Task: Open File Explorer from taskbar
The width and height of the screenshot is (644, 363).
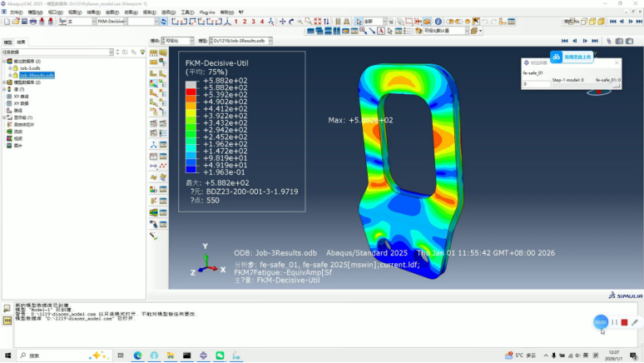Action: point(171,356)
